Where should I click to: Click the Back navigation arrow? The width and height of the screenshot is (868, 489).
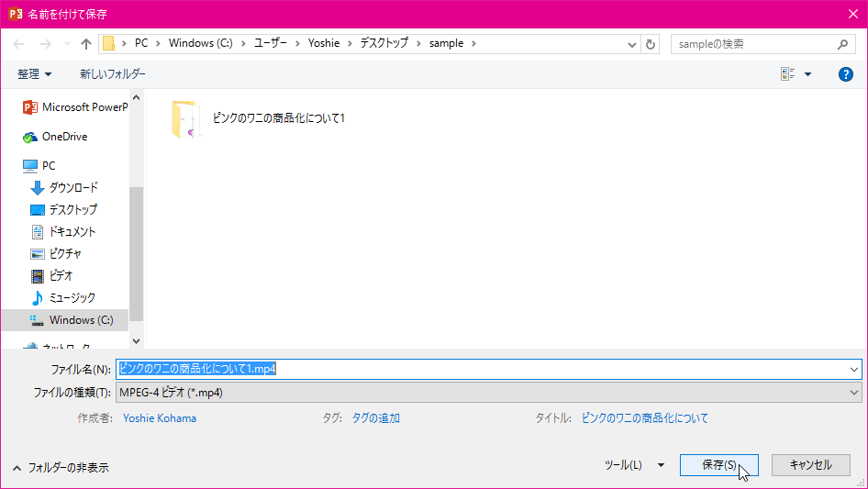coord(18,44)
